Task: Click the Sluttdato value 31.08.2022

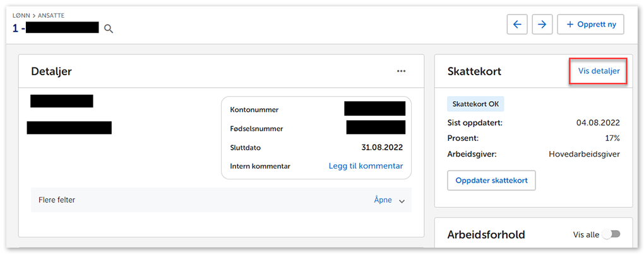Action: [381, 147]
